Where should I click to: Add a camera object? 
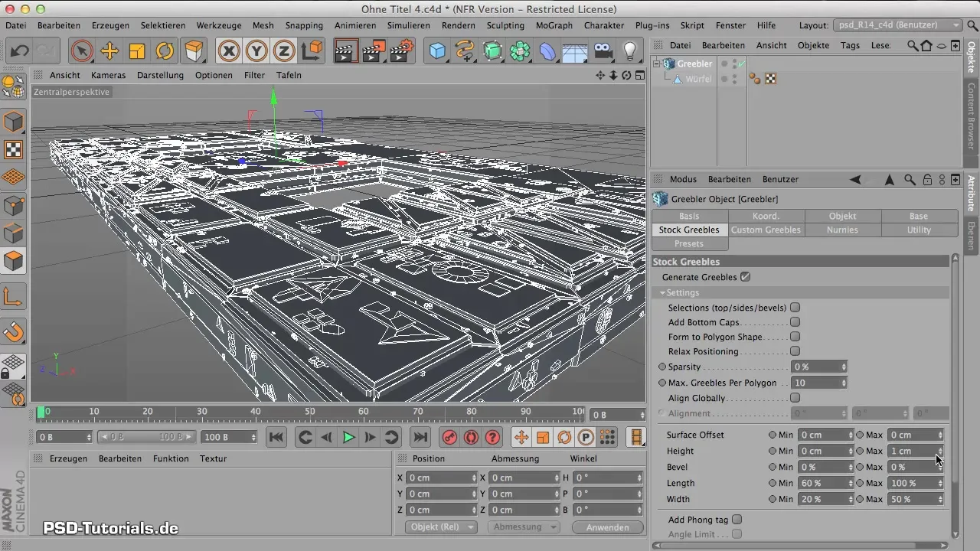[x=603, y=51]
